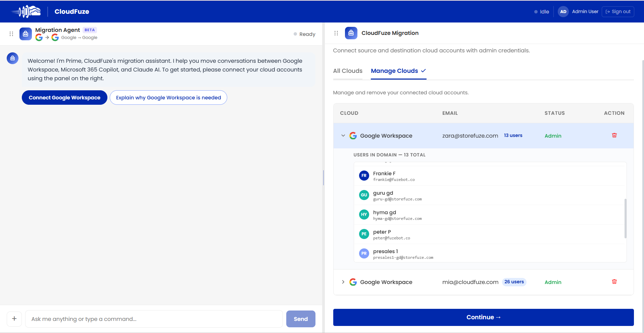Click the FR avatar for Frankie F
This screenshot has height=333, width=644.
(364, 176)
